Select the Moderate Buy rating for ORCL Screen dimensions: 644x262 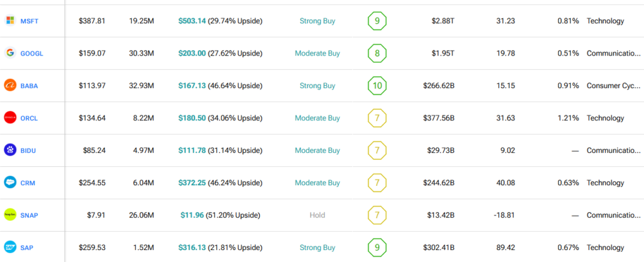click(317, 118)
